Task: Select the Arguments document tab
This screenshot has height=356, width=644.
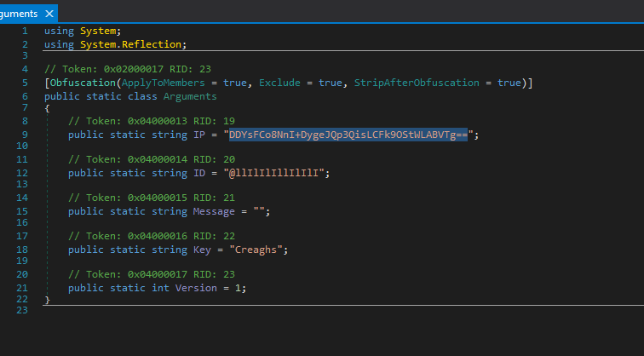Action: coord(19,14)
